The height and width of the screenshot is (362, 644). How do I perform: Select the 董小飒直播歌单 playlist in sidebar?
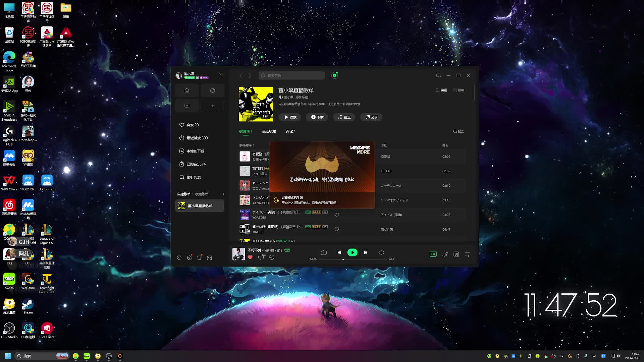click(200, 205)
